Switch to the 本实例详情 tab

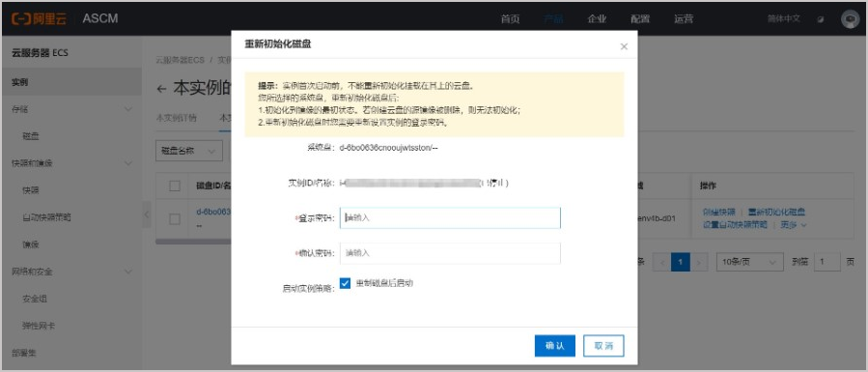pyautogui.click(x=177, y=118)
